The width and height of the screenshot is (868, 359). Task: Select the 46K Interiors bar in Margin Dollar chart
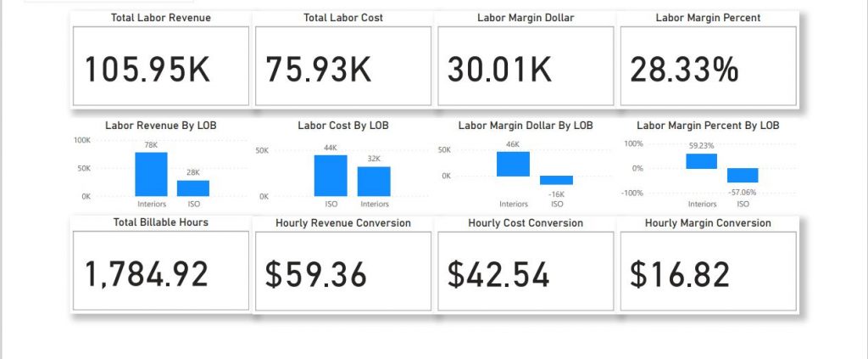tap(513, 164)
